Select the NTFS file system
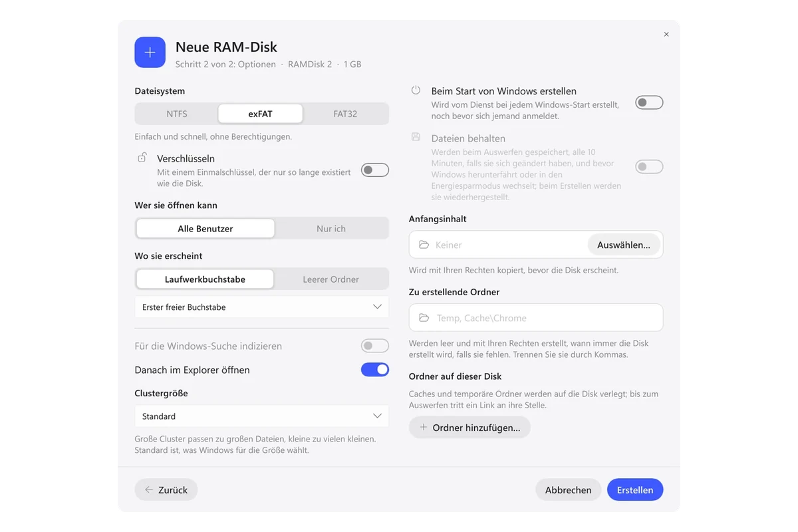Viewport: 798px width, 532px height. [x=177, y=114]
